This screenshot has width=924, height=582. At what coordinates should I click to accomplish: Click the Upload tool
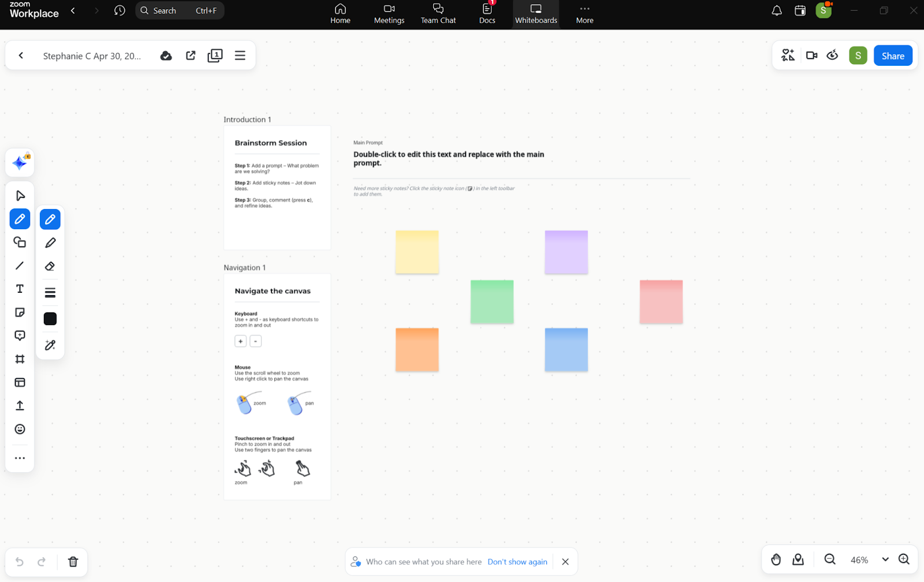coord(20,406)
